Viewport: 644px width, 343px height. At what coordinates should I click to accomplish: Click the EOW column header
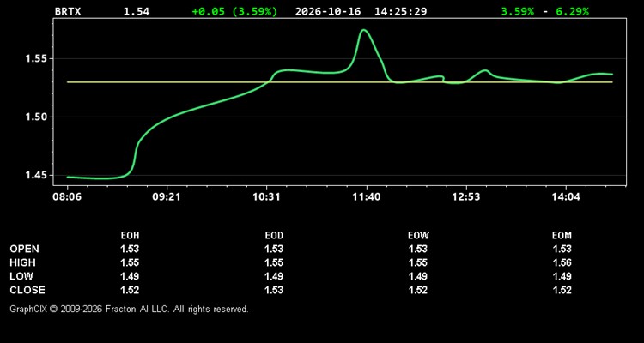click(x=418, y=236)
